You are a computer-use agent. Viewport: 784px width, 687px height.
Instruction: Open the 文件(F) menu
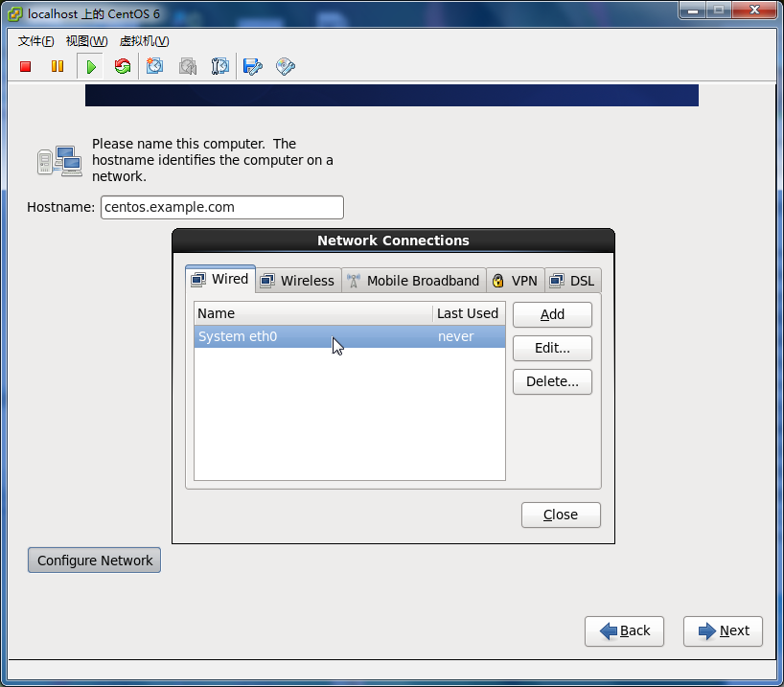coord(36,41)
